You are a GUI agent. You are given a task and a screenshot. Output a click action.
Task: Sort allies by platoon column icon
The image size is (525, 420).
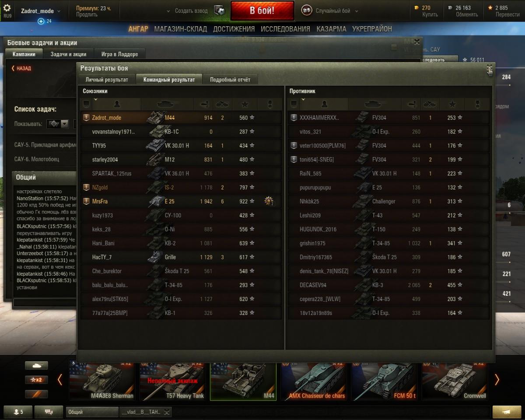point(86,104)
